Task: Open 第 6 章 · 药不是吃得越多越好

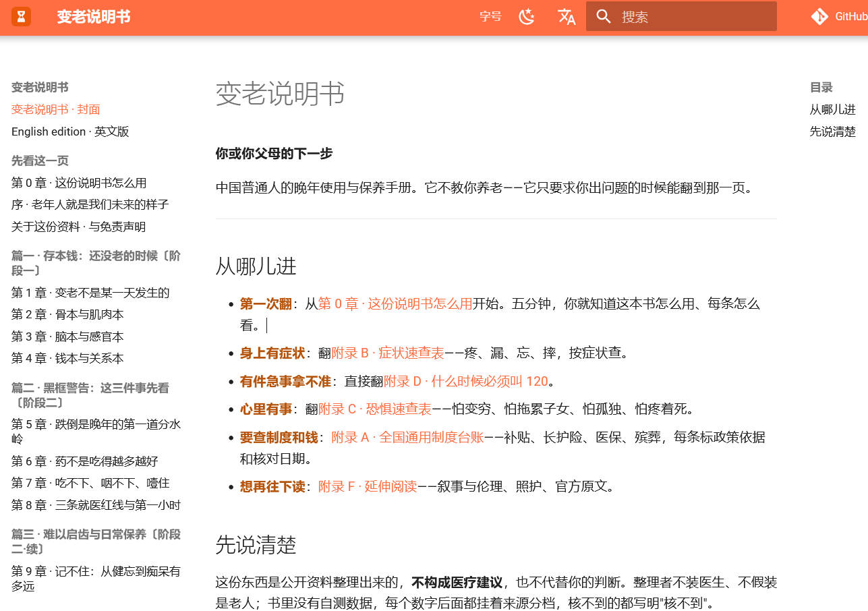Action: (85, 461)
